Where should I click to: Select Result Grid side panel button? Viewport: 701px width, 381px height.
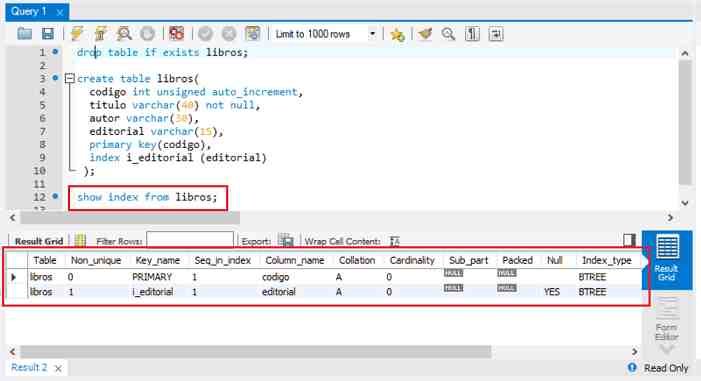pos(666,260)
